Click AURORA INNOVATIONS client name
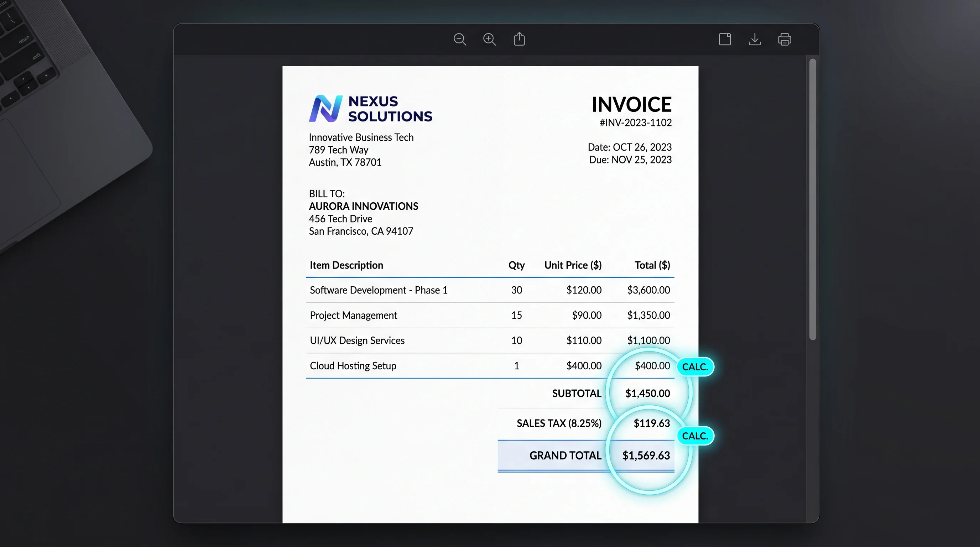Viewport: 980px width, 547px height. point(363,206)
